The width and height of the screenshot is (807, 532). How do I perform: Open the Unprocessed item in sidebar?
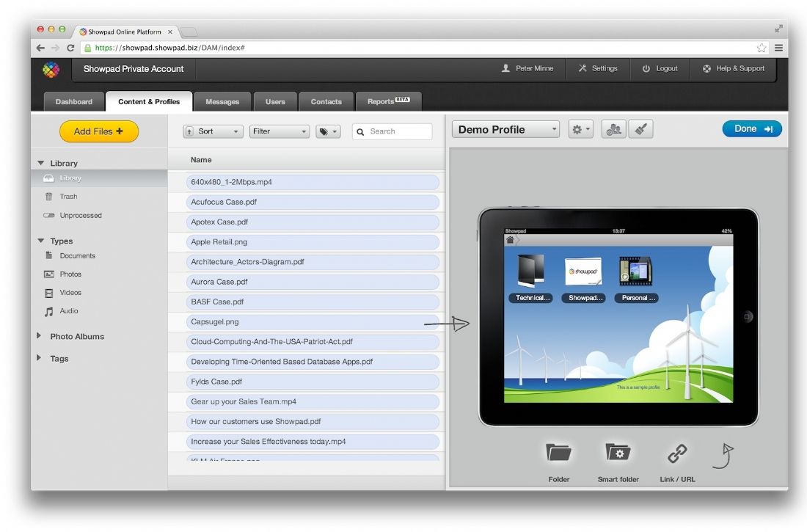pyautogui.click(x=80, y=215)
